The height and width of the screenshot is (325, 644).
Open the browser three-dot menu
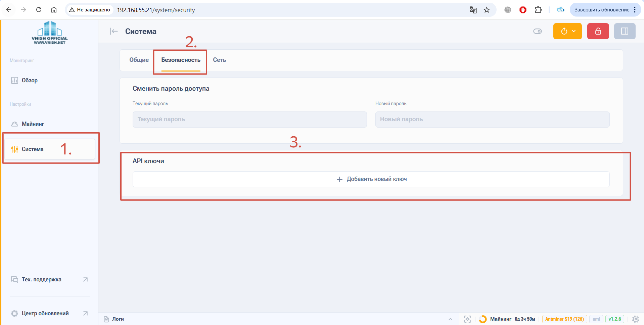click(x=635, y=10)
